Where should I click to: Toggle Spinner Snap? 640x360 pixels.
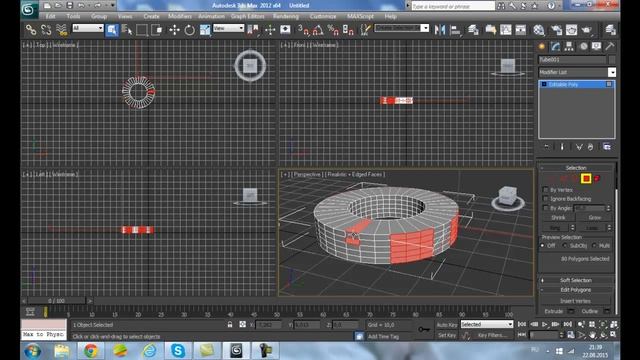click(x=348, y=30)
